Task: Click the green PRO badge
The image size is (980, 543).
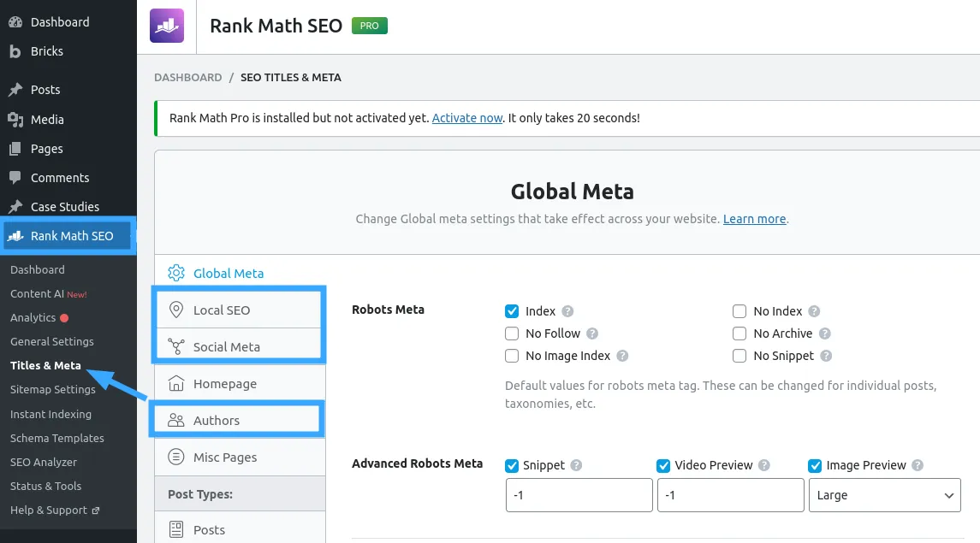Action: click(370, 26)
